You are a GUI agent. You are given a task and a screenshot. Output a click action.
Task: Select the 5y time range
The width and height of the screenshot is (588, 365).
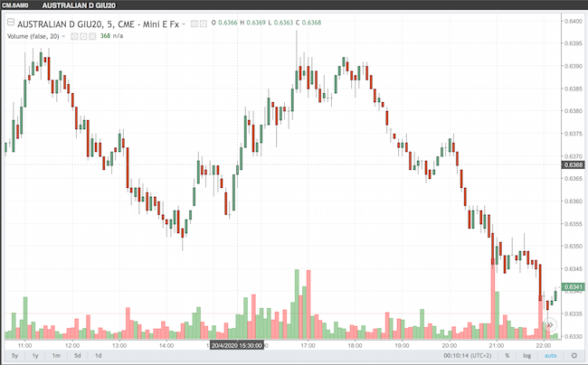[x=15, y=356]
